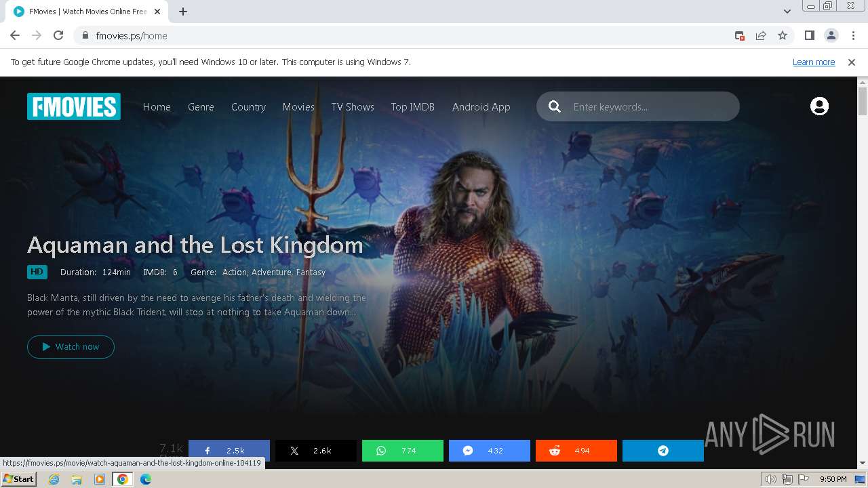Viewport: 868px width, 488px height.
Task: Share via WhatsApp button with 774
Action: pyautogui.click(x=403, y=451)
